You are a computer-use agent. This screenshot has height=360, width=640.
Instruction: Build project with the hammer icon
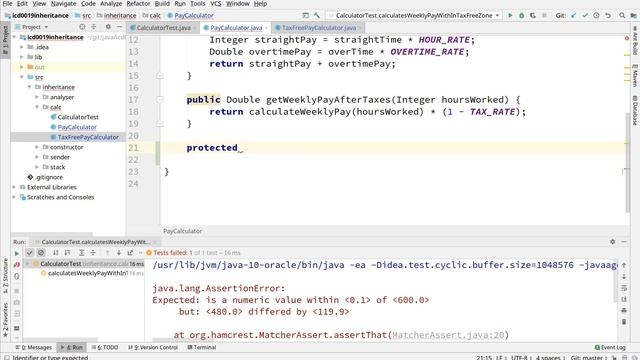click(x=317, y=16)
